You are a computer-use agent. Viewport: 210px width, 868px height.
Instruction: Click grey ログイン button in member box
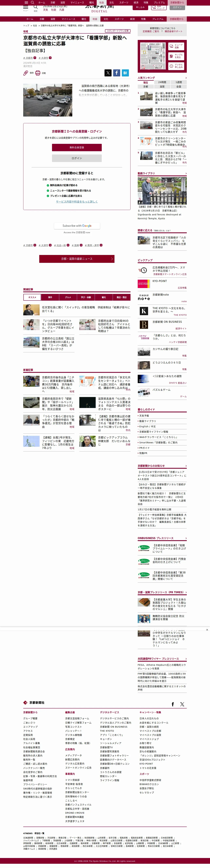77,158
